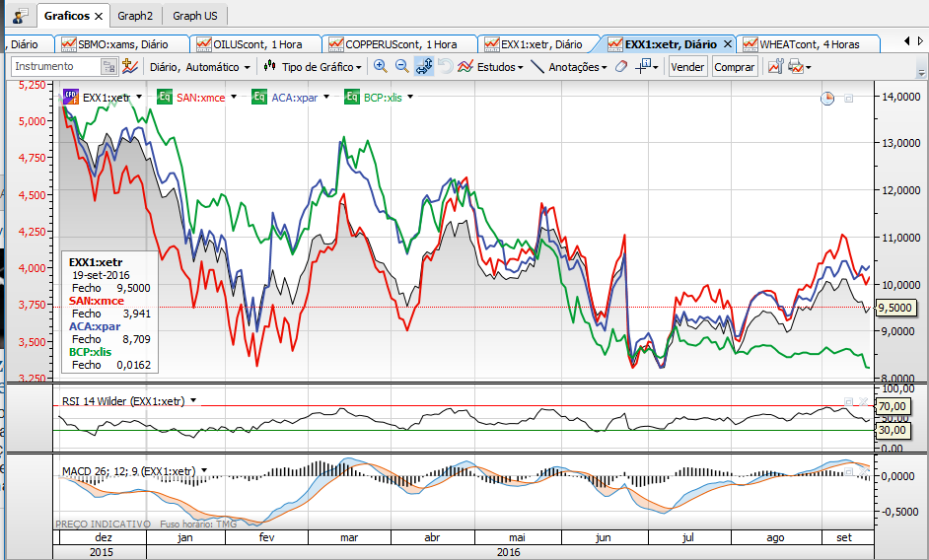Image resolution: width=929 pixels, height=560 pixels.
Task: Expand the SAN:xmce series dropdown arrow
Action: 233,97
